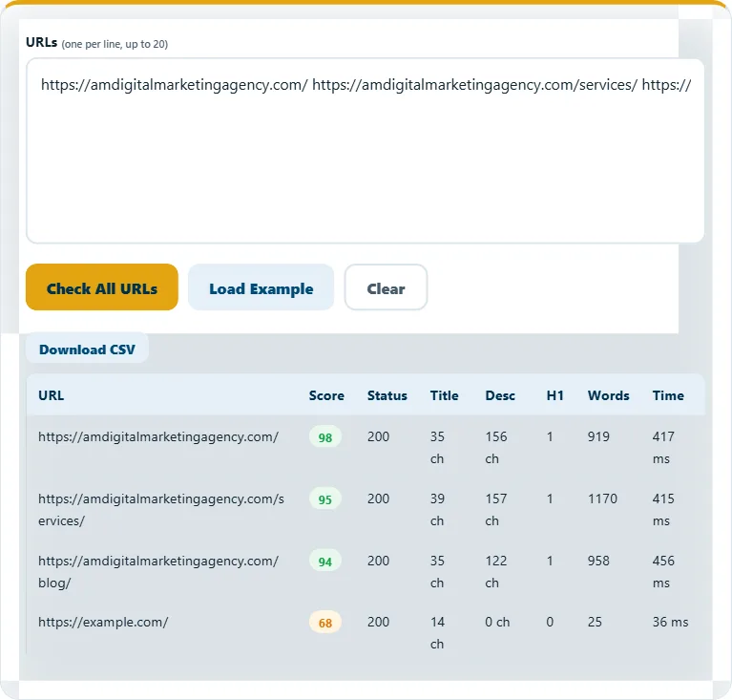The image size is (732, 700).
Task: Click the score badge 95
Action: click(324, 499)
